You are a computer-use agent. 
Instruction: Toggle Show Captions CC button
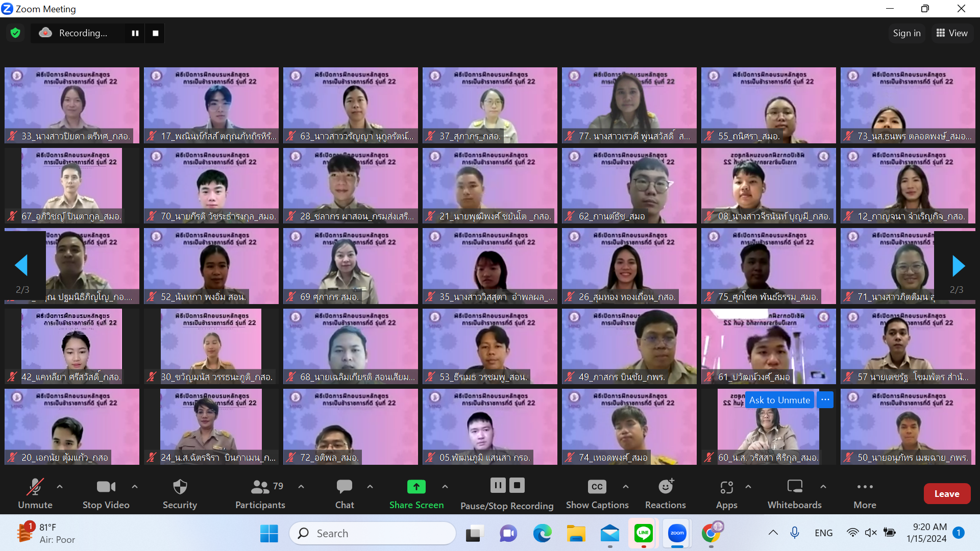(597, 487)
